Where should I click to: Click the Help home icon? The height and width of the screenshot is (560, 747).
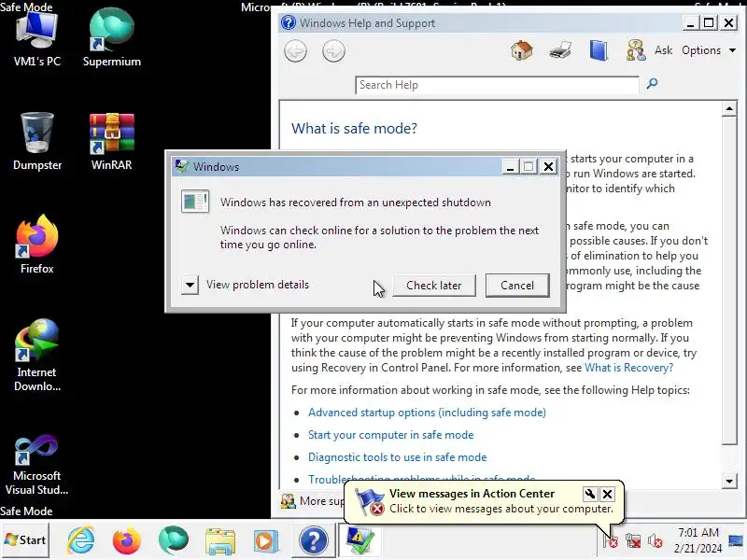522,50
